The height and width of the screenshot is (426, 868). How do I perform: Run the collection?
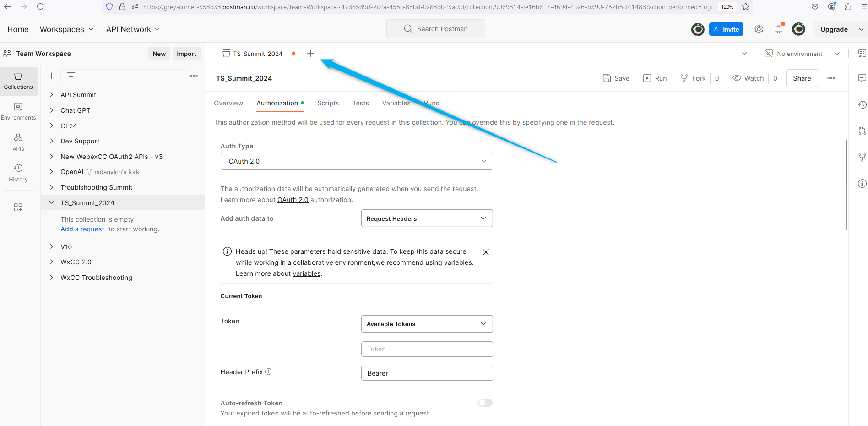point(655,78)
